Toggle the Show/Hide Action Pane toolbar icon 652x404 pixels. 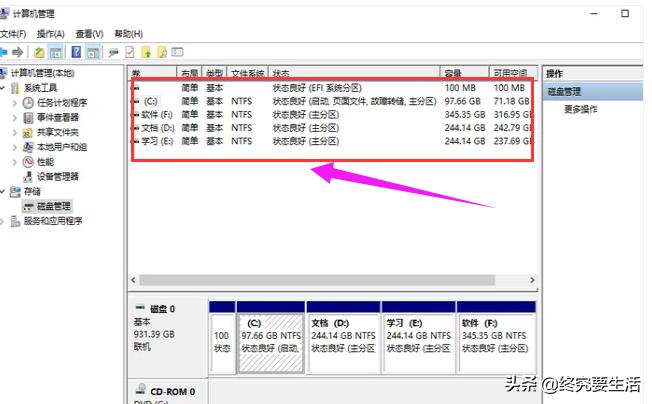pos(92,52)
